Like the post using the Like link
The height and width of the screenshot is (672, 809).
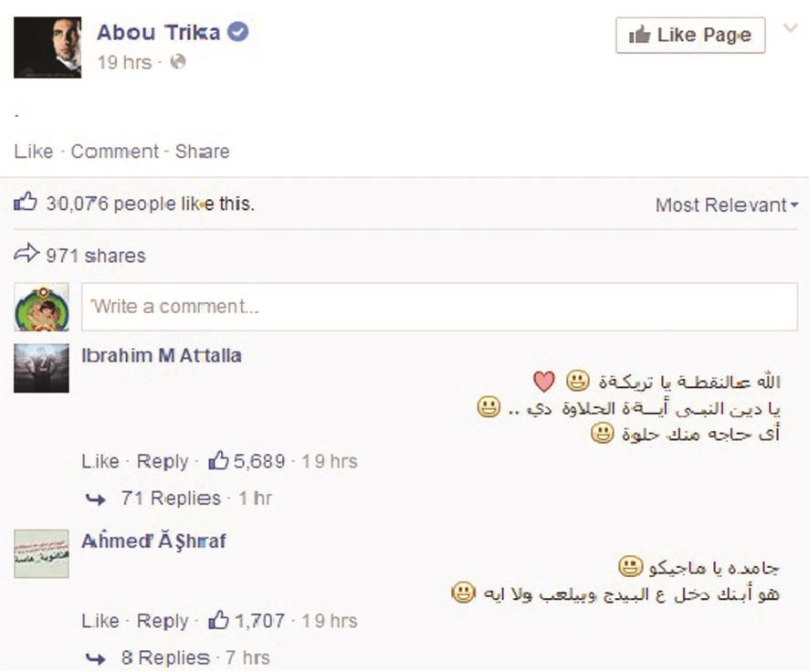pos(34,151)
